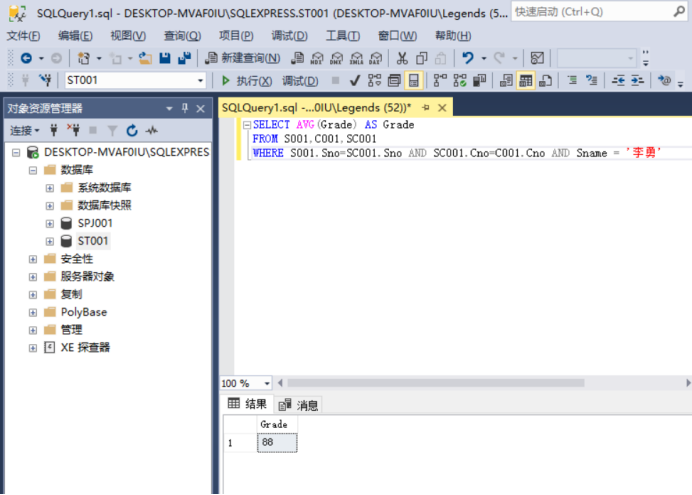692x495 pixels.
Task: Comment out the selected lines
Action: [572, 80]
